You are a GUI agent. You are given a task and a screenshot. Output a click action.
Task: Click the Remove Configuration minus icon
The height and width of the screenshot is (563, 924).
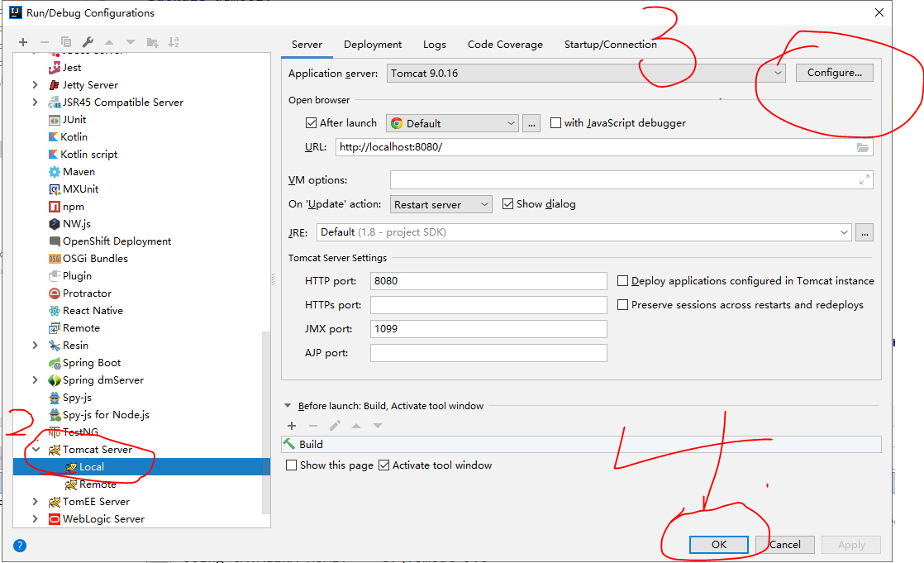point(44,42)
